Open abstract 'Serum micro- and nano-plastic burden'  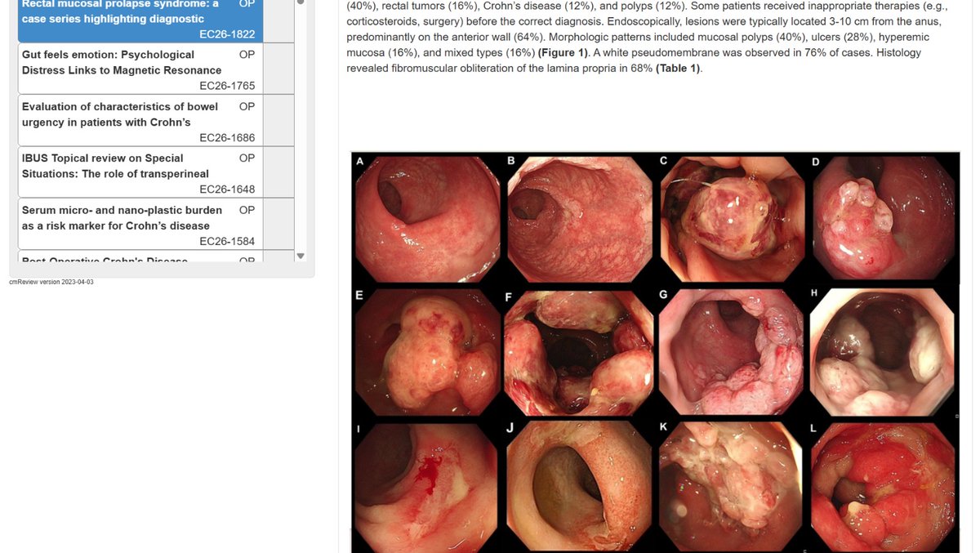[x=140, y=223]
